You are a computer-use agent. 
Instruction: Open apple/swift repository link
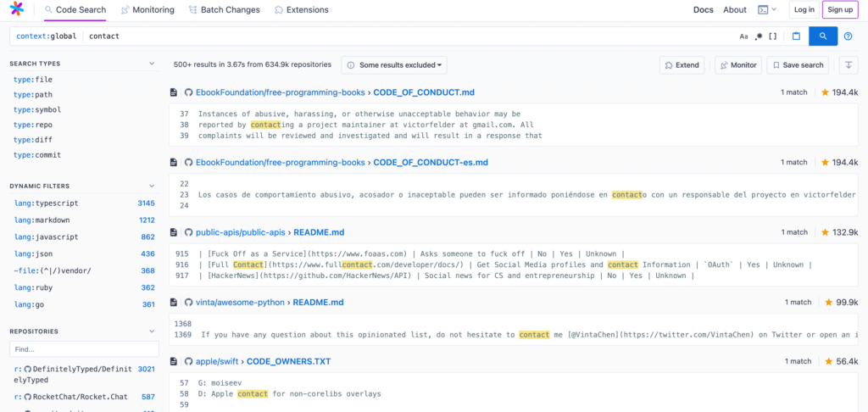pos(216,361)
